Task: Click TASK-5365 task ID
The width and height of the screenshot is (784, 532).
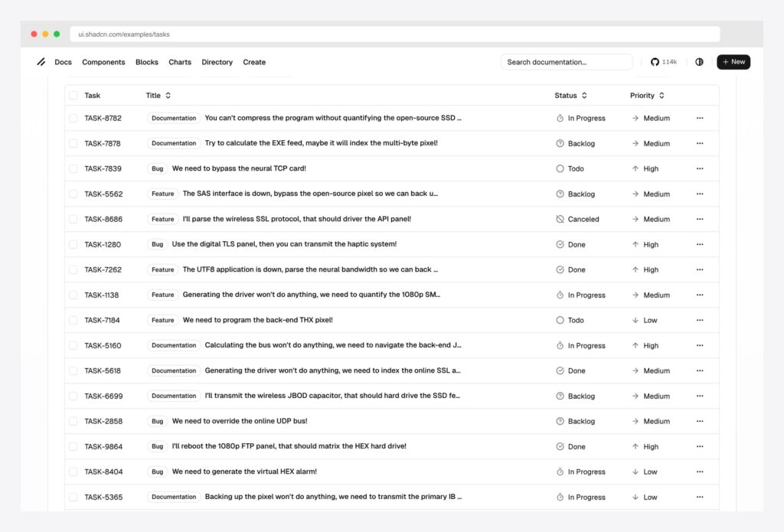Action: pyautogui.click(x=103, y=497)
